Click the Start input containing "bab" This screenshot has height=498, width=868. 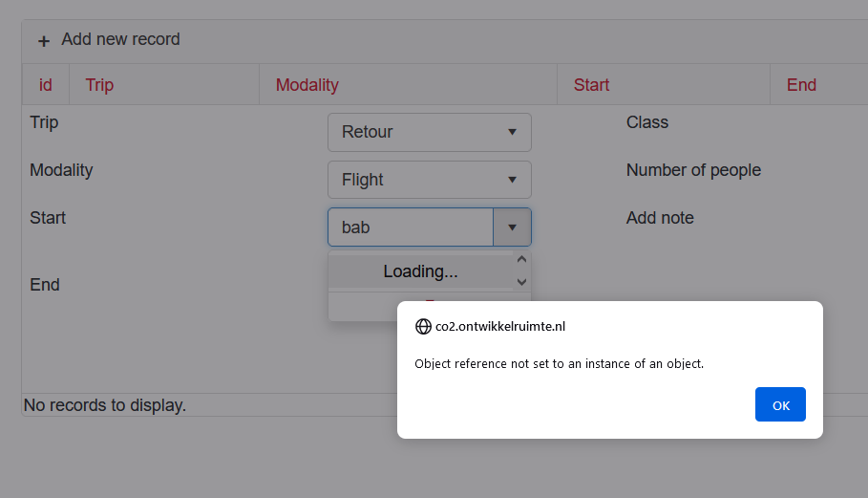point(411,227)
